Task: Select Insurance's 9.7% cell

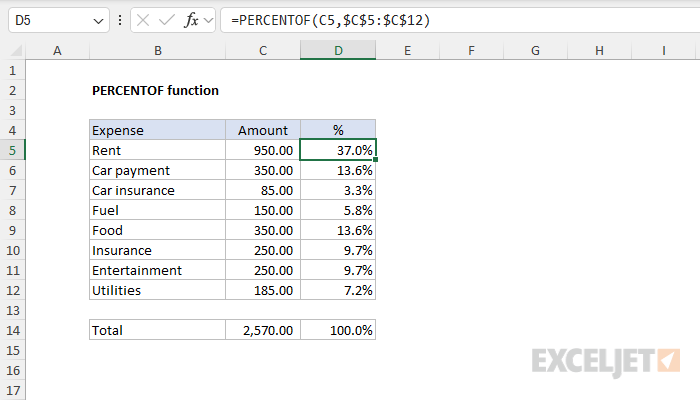Action: [338, 250]
